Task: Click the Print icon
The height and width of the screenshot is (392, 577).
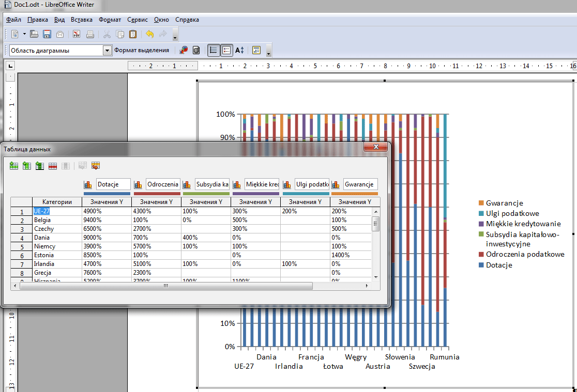Action: 90,34
